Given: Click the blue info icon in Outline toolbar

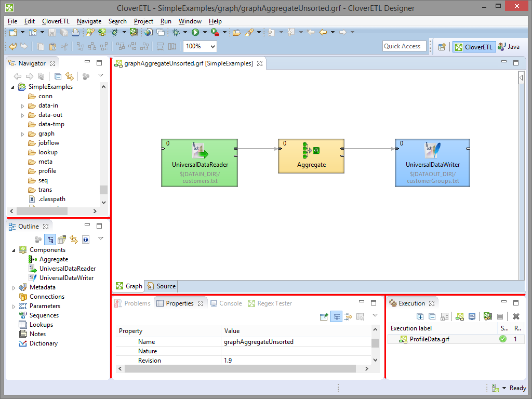Looking at the screenshot, I should 86,240.
